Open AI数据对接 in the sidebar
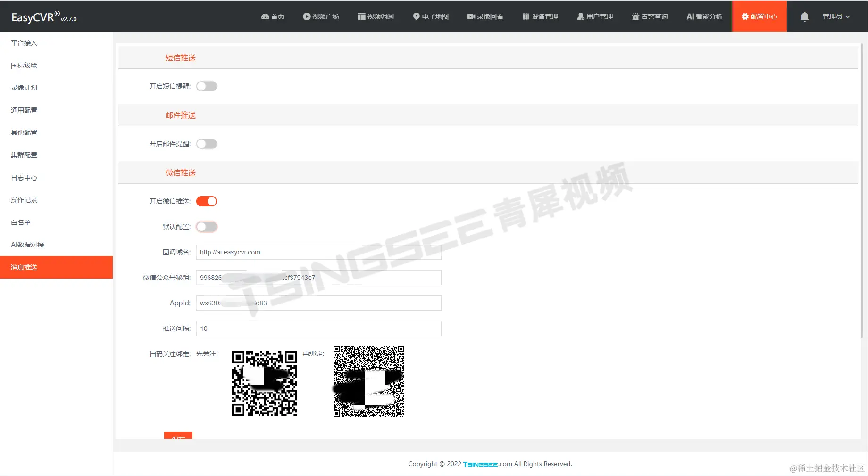Screen dimensions: 868x476 (56, 245)
